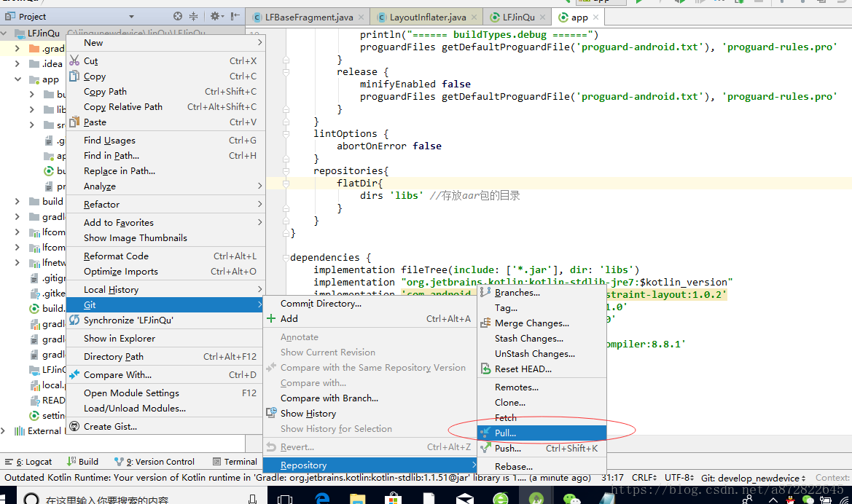Screen dimensions: 852x504
Task: Choose Clone... in Repository submenu
Action: (x=542, y=403)
